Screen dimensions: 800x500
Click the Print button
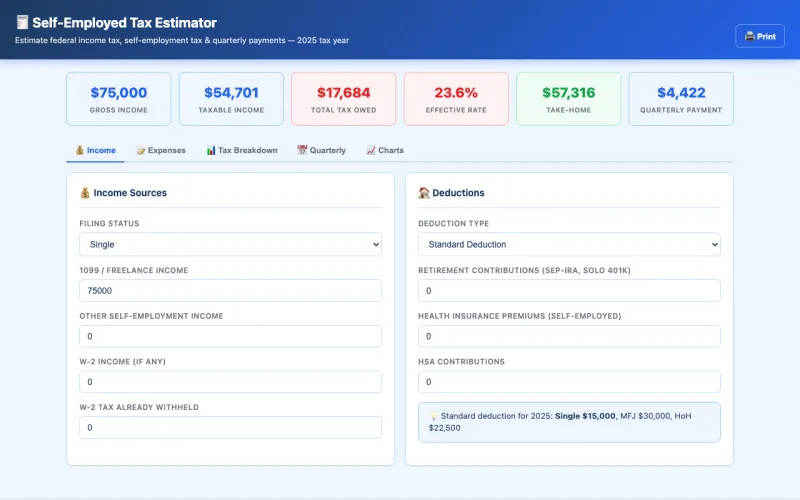coord(760,36)
